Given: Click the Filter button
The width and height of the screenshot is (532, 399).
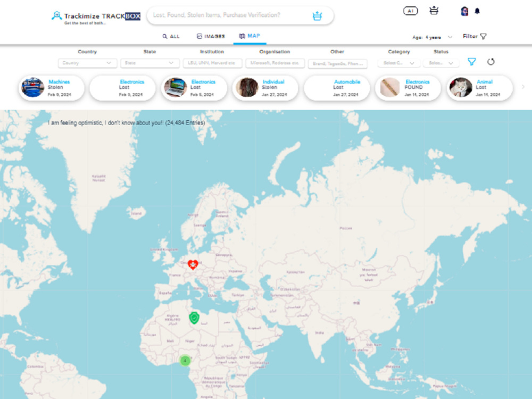Looking at the screenshot, I should tap(475, 36).
